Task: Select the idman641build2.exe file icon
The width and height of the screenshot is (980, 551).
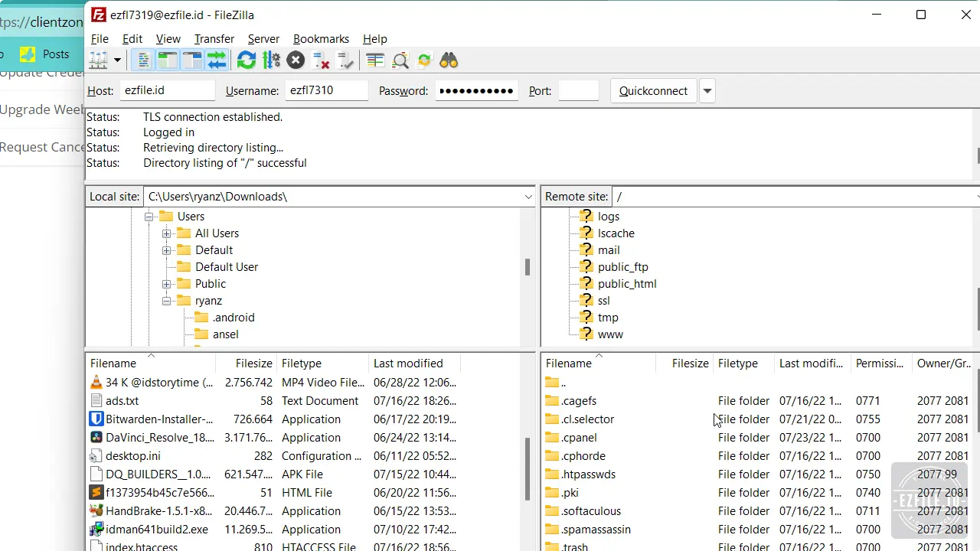Action: tap(96, 530)
